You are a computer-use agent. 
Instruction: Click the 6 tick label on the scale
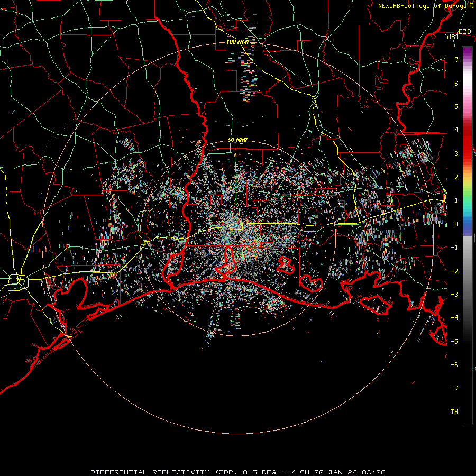pos(456,83)
